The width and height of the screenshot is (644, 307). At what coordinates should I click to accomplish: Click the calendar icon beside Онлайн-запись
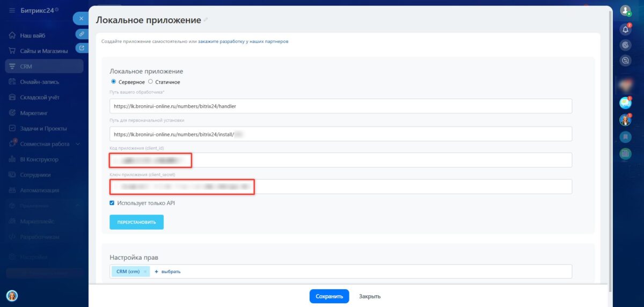coord(12,82)
